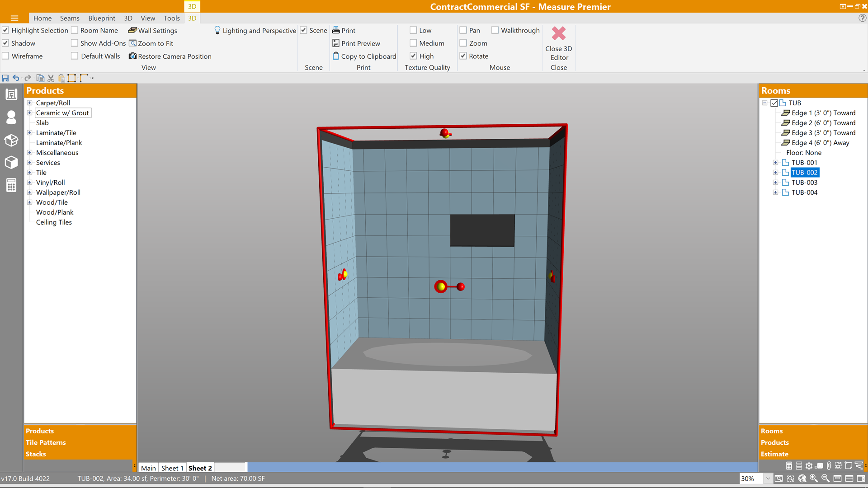Click the paperclip attachment icon
The image size is (868, 488).
(829, 466)
